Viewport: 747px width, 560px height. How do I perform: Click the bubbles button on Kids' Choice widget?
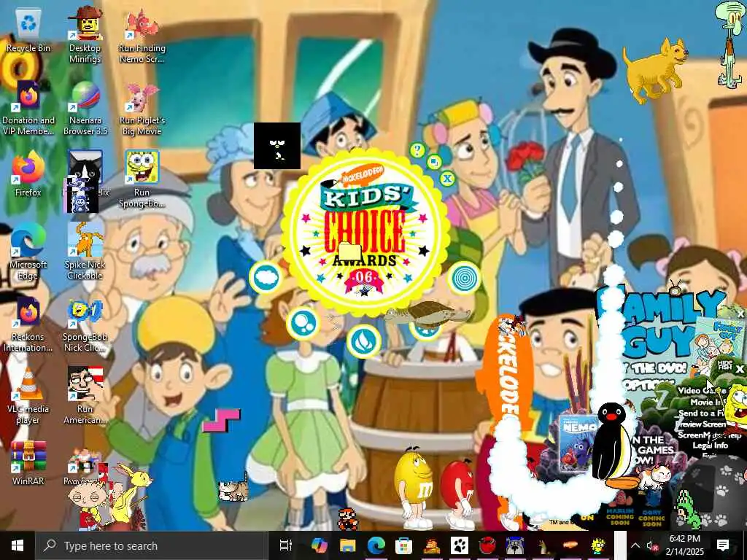pyautogui.click(x=303, y=323)
